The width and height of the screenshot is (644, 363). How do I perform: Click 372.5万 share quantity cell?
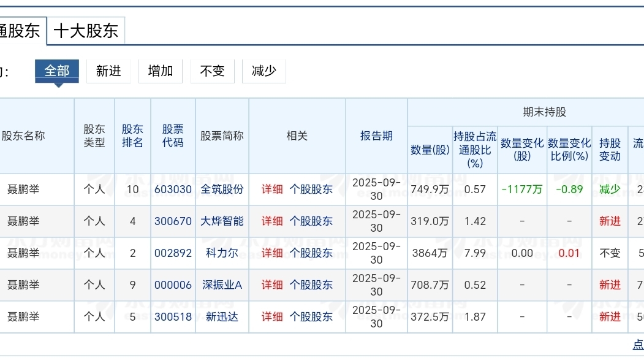pyautogui.click(x=430, y=317)
